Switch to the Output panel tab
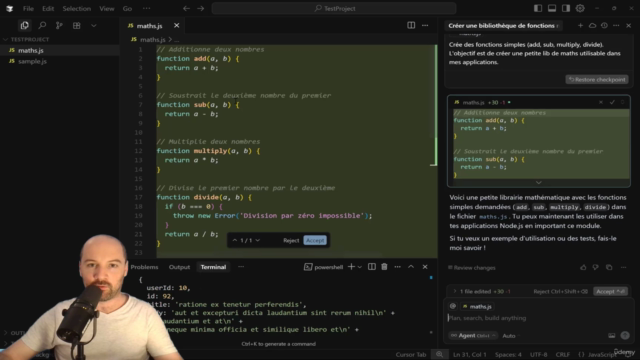This screenshot has height=360, width=640. coord(180,267)
